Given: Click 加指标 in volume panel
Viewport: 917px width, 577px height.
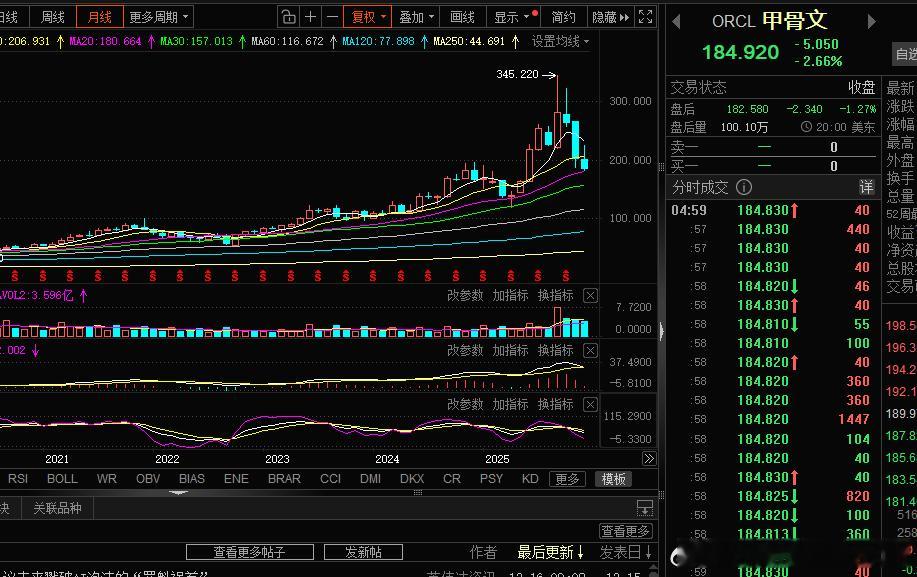Looking at the screenshot, I should [x=510, y=295].
